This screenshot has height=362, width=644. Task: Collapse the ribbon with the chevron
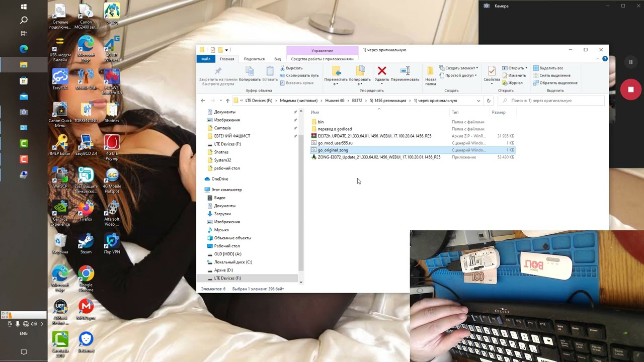coord(598,59)
